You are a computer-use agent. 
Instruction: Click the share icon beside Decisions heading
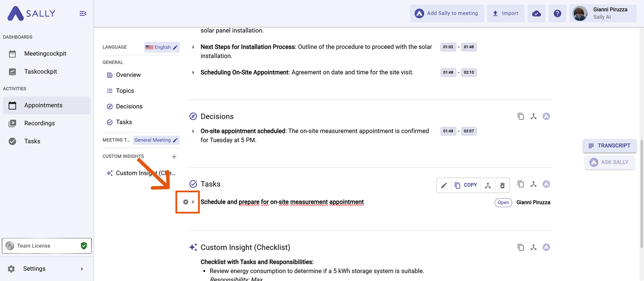click(533, 117)
